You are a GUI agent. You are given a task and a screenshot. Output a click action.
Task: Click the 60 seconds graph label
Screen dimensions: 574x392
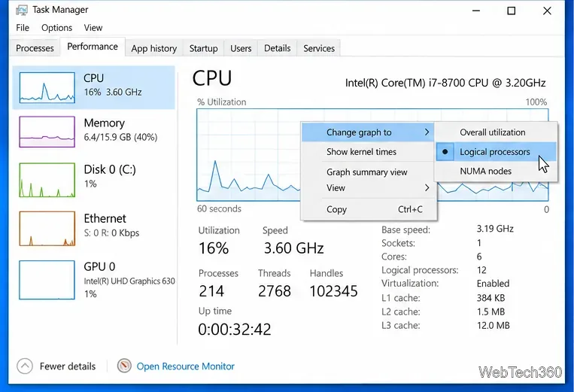219,209
